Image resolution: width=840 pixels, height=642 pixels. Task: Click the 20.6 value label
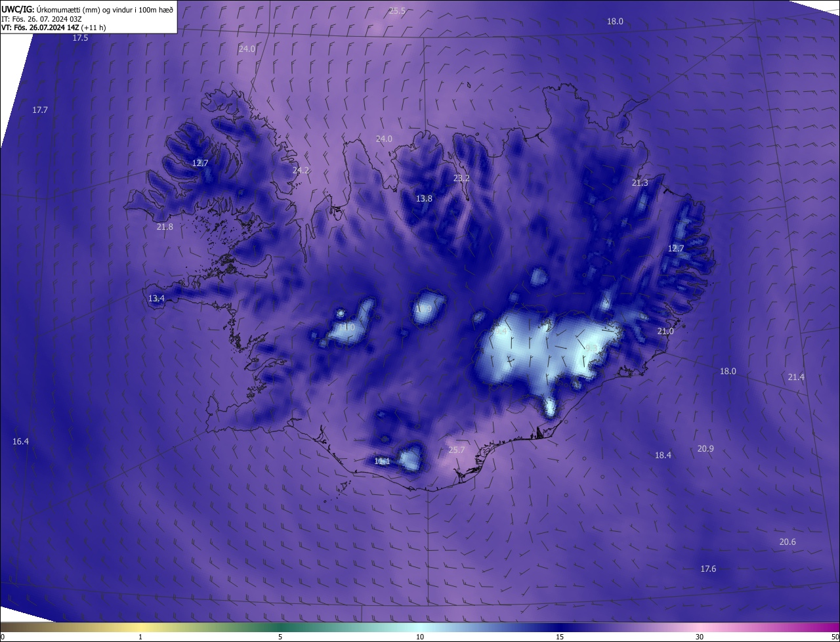787,542
